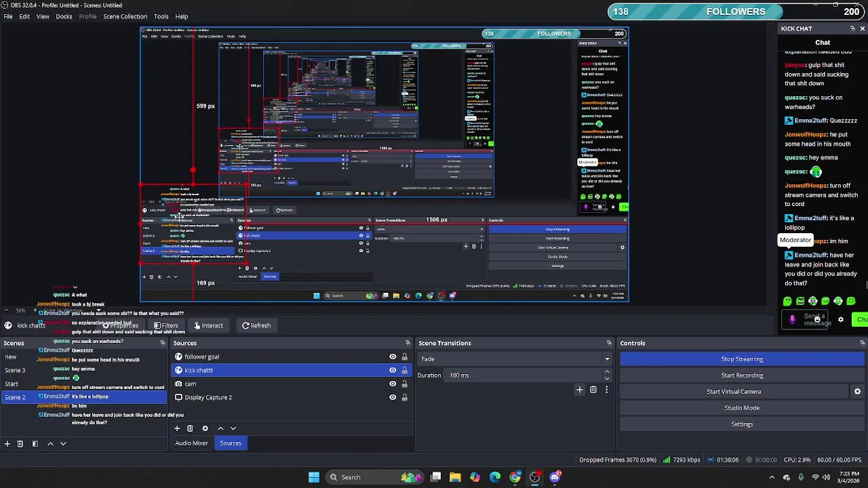Image resolution: width=868 pixels, height=488 pixels.
Task: Increase transition duration with up arrow
Action: [x=607, y=372]
